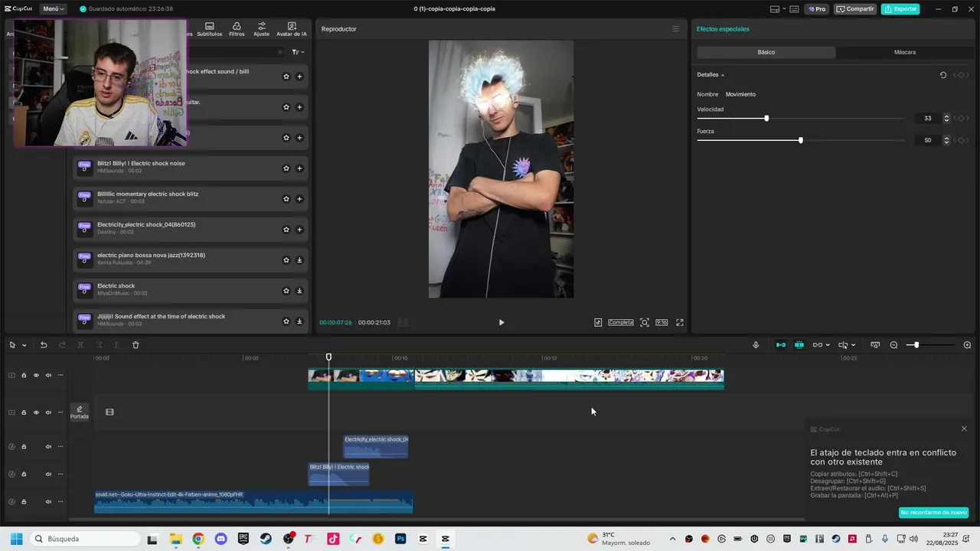Click the Exportar button

coord(900,9)
